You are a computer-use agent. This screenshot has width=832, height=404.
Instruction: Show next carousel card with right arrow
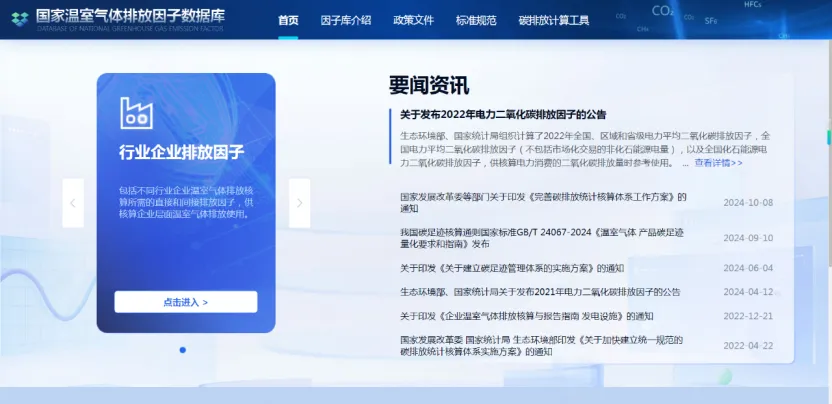(299, 203)
